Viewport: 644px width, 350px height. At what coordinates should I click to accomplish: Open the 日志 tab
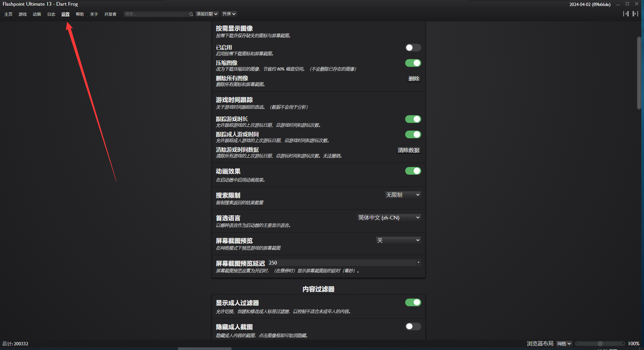point(51,14)
